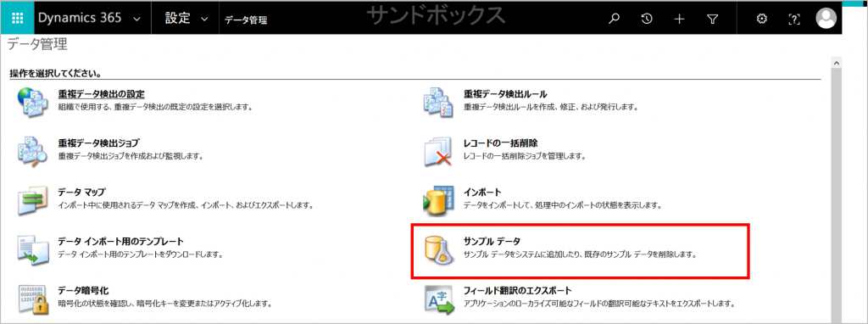
Task: Click the フィールド翻訳のエクスポート icon
Action: tap(439, 300)
